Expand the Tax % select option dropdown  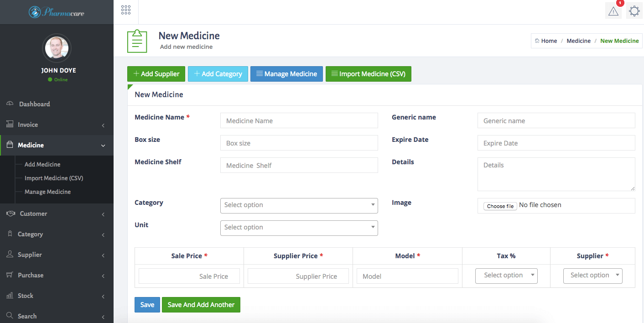tap(506, 276)
